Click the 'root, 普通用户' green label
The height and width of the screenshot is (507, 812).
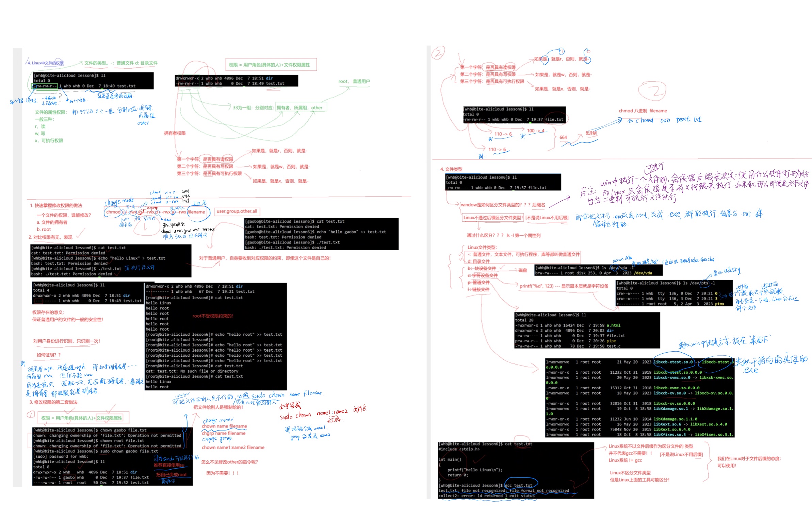pos(354,81)
